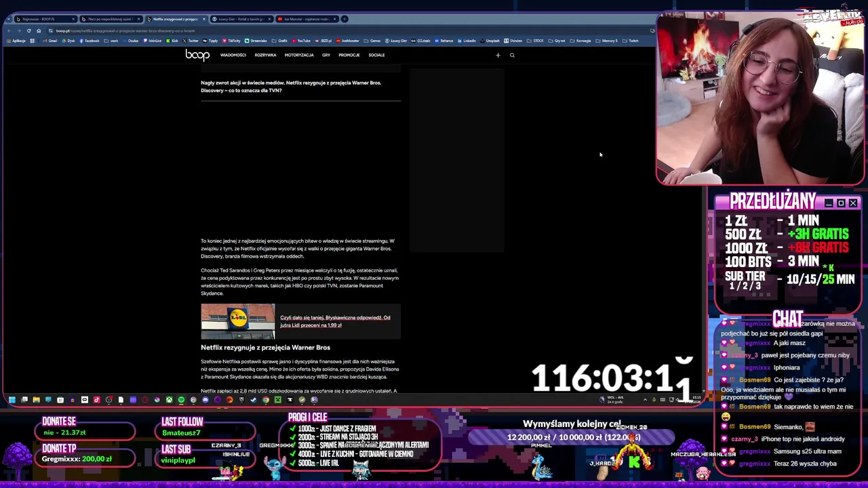Open Discord from the taskbar

205,400
